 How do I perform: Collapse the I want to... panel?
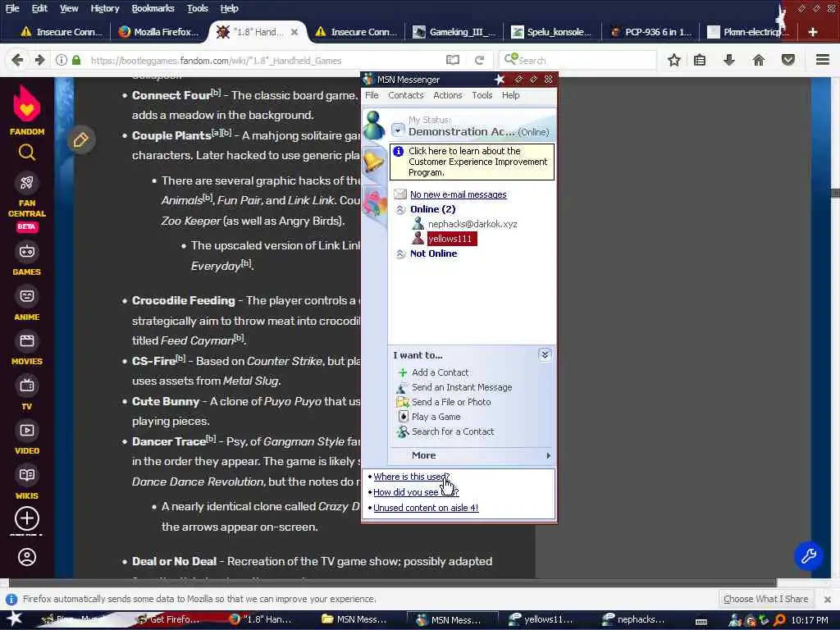545,354
